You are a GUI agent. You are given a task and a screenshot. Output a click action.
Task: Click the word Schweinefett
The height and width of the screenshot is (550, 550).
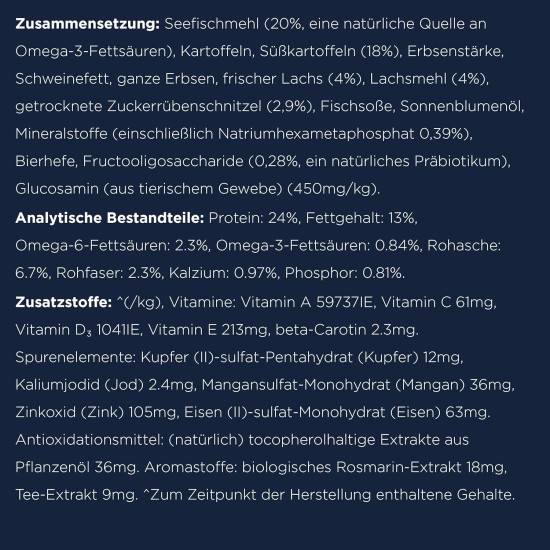click(x=63, y=79)
